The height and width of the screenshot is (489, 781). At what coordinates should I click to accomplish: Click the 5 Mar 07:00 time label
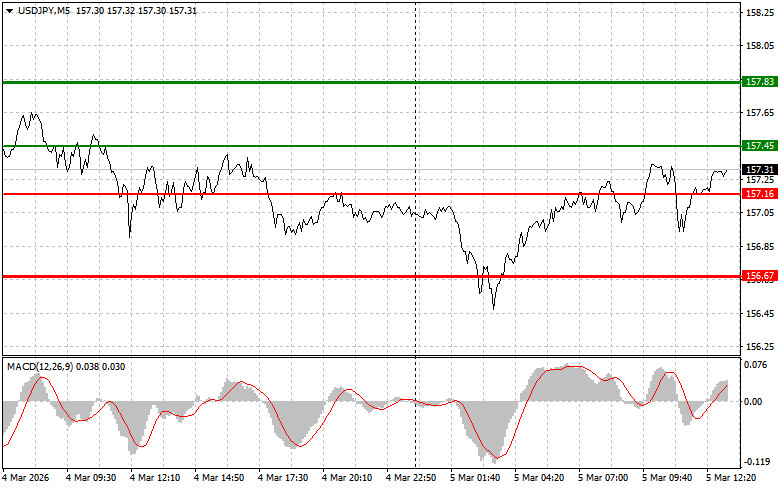603,478
